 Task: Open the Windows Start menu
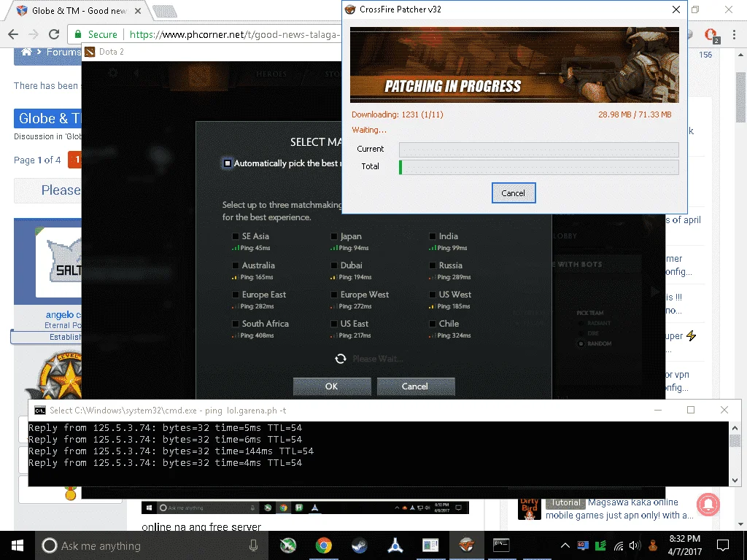[x=18, y=545]
